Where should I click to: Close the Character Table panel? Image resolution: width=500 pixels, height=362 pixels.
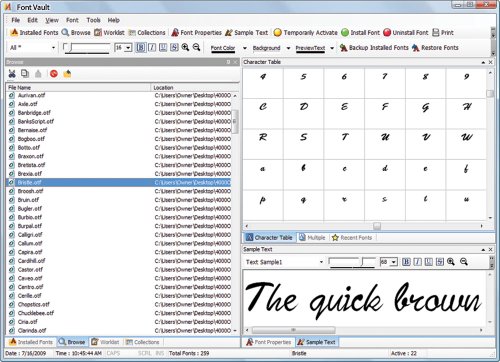[x=491, y=62]
